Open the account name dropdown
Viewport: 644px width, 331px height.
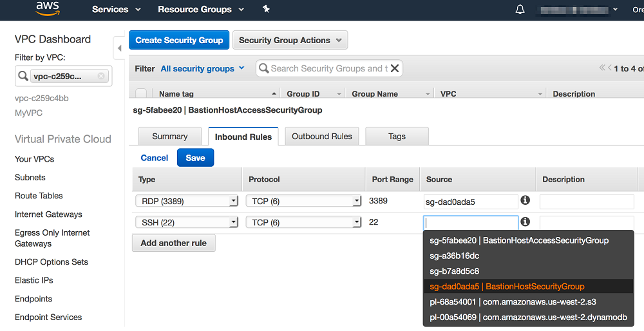578,10
